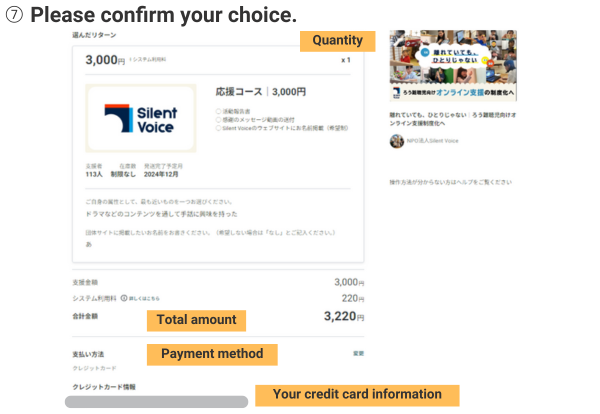Select the 活動報告書 radio option
This screenshot has width=600, height=414.
pyautogui.click(x=218, y=111)
